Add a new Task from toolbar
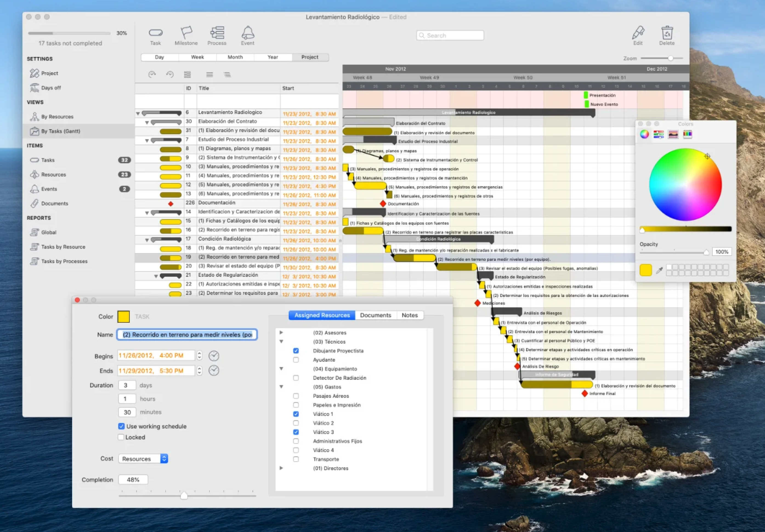This screenshot has width=765, height=532. [x=155, y=36]
